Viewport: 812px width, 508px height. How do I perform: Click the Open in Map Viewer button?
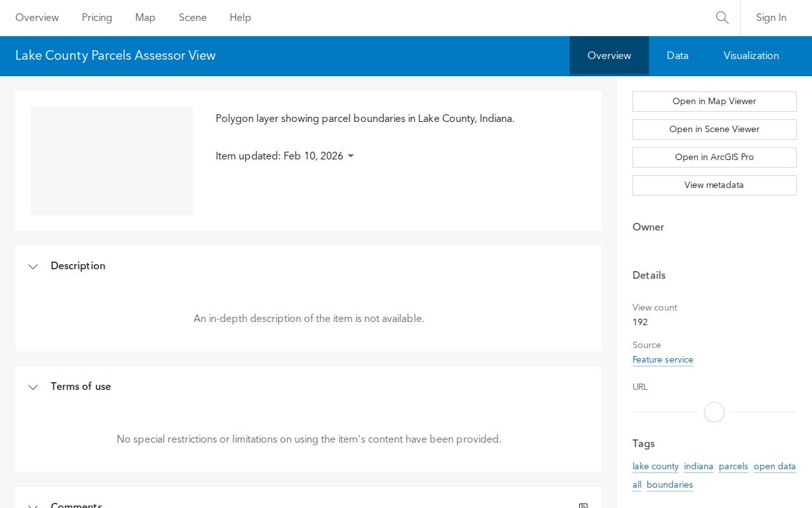714,102
